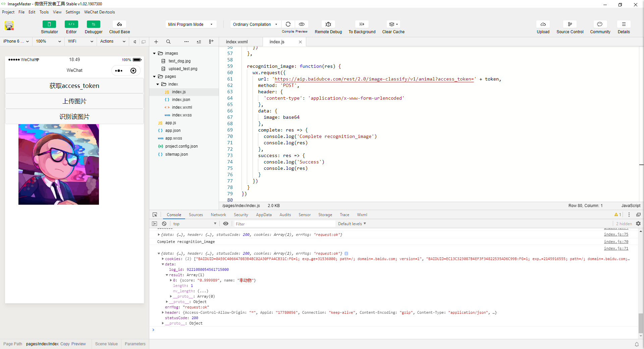644x349 pixels.
Task: Toggle the Debugger panel button
Action: point(94,24)
